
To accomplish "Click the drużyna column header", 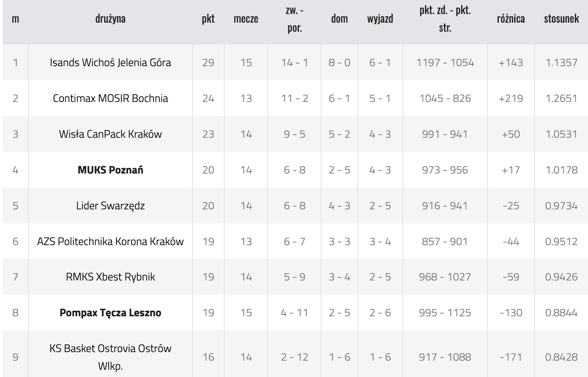I will [x=111, y=19].
